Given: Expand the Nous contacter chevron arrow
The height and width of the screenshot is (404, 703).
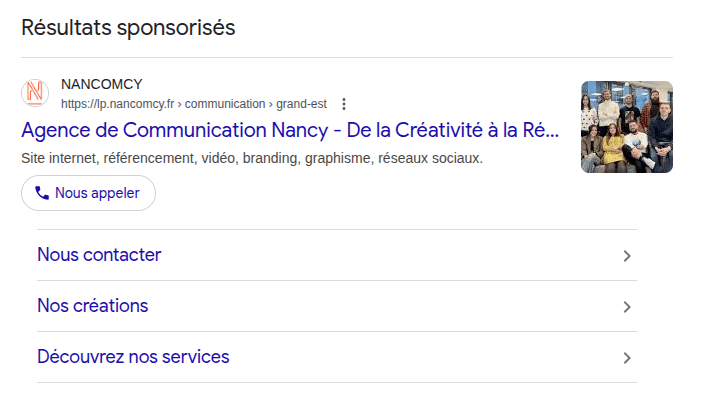Looking at the screenshot, I should [627, 256].
